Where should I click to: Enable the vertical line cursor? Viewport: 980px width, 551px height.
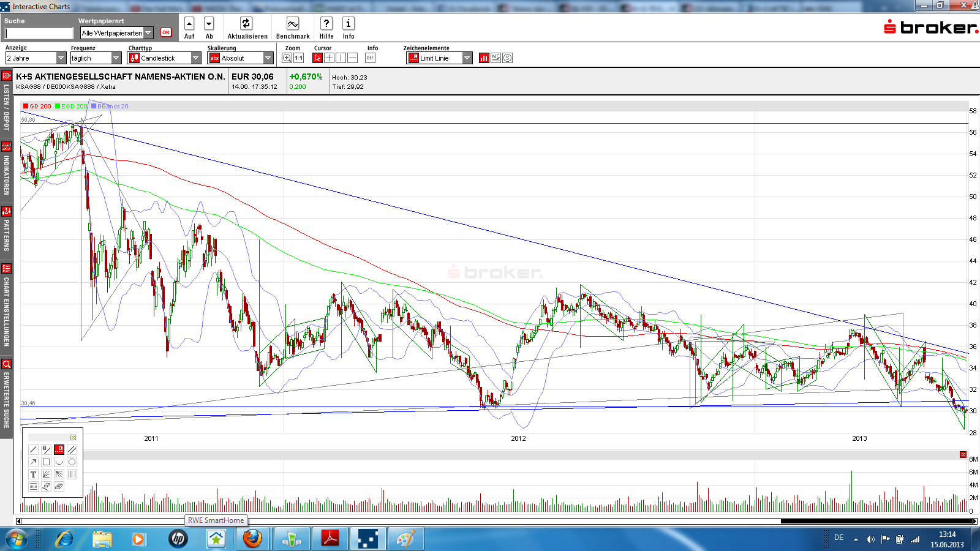click(x=341, y=58)
